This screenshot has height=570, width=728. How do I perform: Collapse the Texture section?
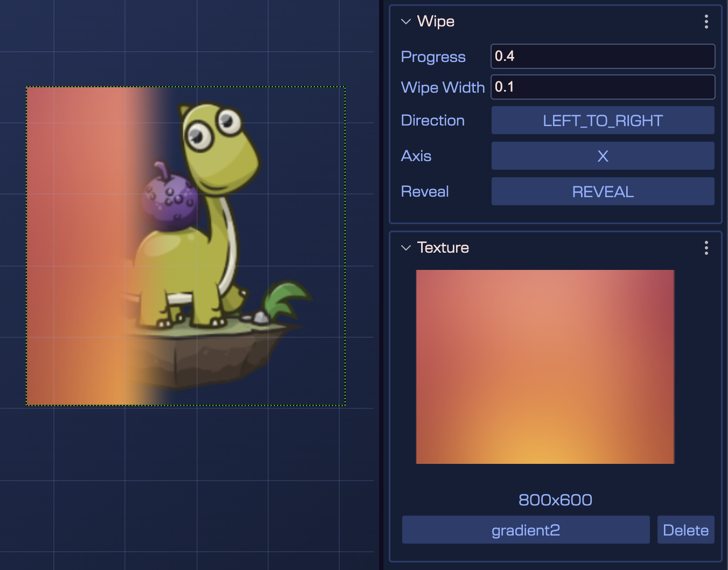405,247
